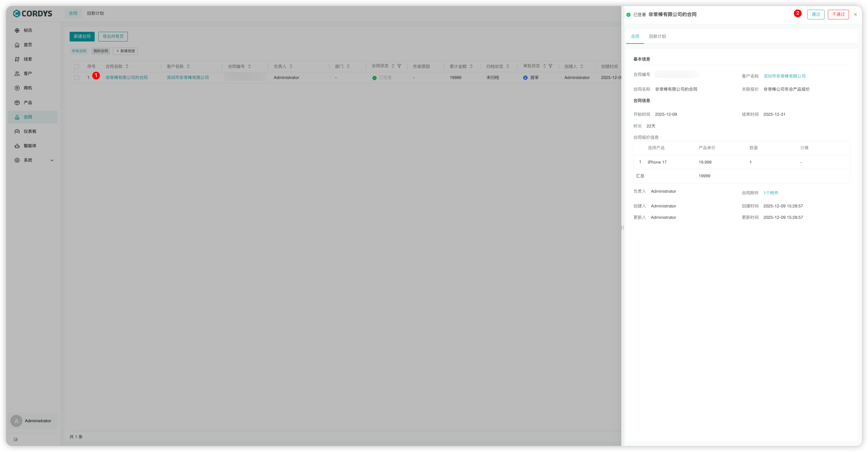
Task: Sort by 累计金额 column arrows
Action: point(471,66)
